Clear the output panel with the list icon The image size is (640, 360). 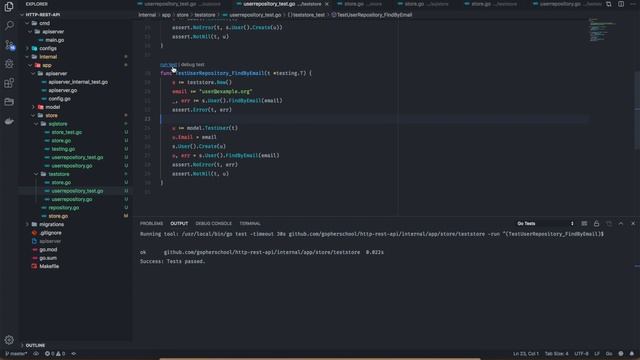tap(584, 224)
